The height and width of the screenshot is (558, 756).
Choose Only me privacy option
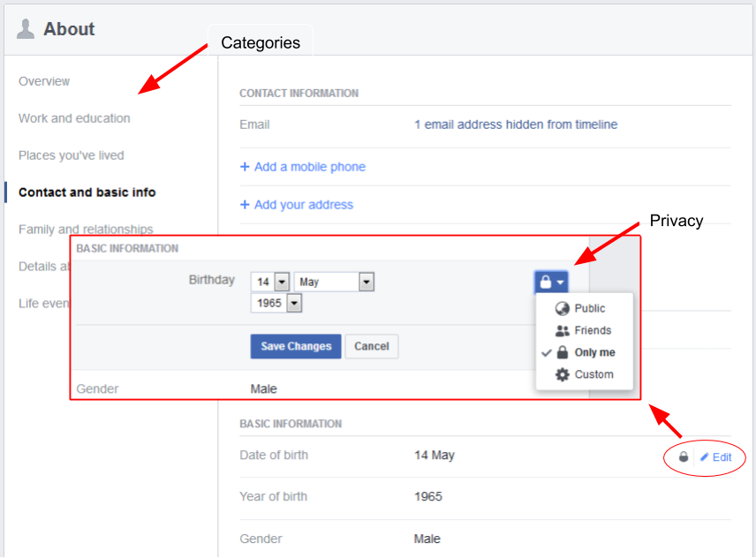585,352
